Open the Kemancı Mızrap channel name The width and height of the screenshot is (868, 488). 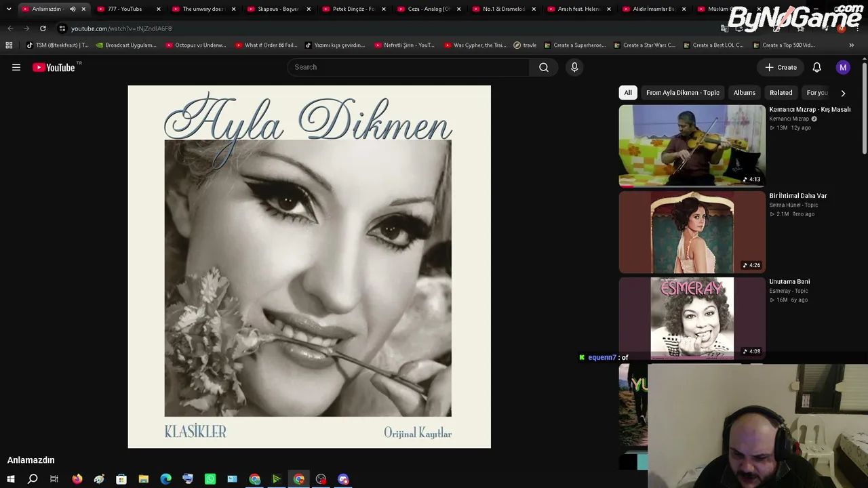coord(789,119)
